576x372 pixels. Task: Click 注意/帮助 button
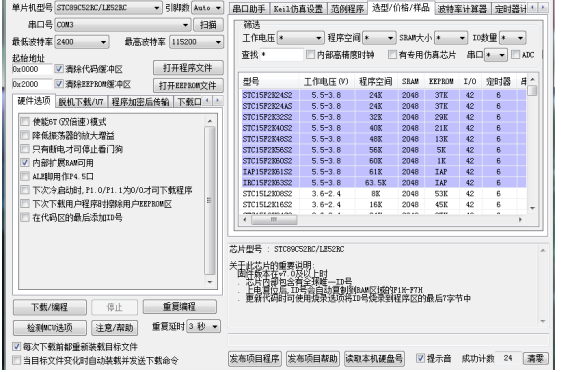114,328
